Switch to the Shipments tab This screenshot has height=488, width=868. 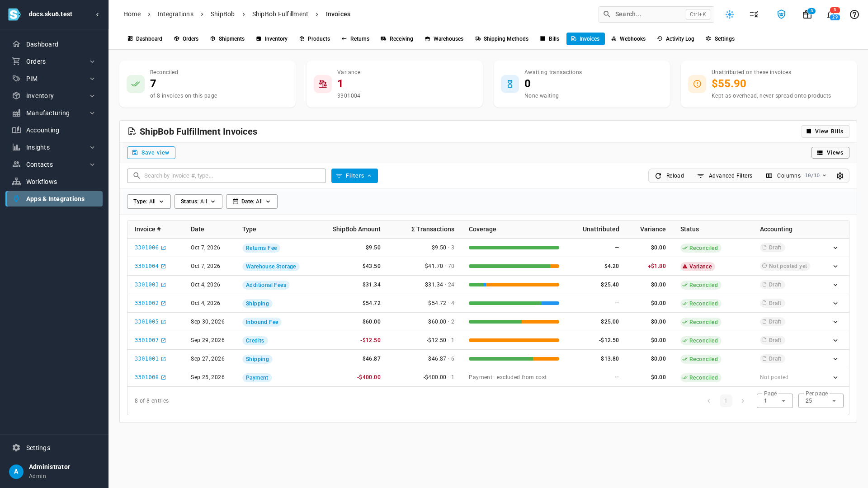[x=227, y=39]
